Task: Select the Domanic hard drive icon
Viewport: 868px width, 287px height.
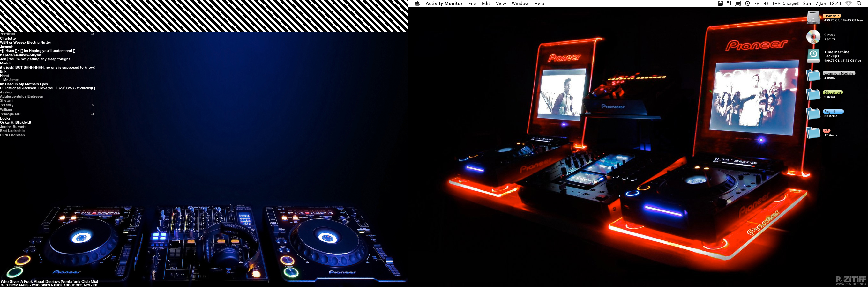Action: tap(813, 18)
